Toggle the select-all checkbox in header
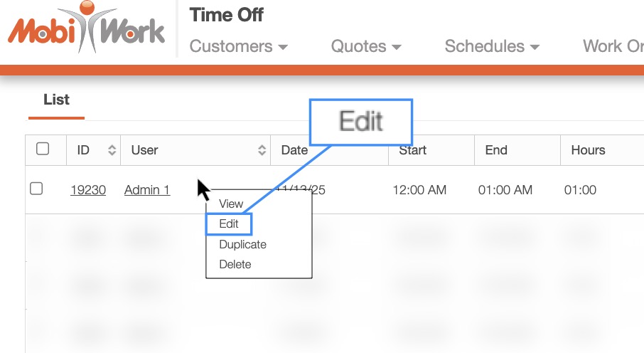The height and width of the screenshot is (353, 644). (x=43, y=149)
